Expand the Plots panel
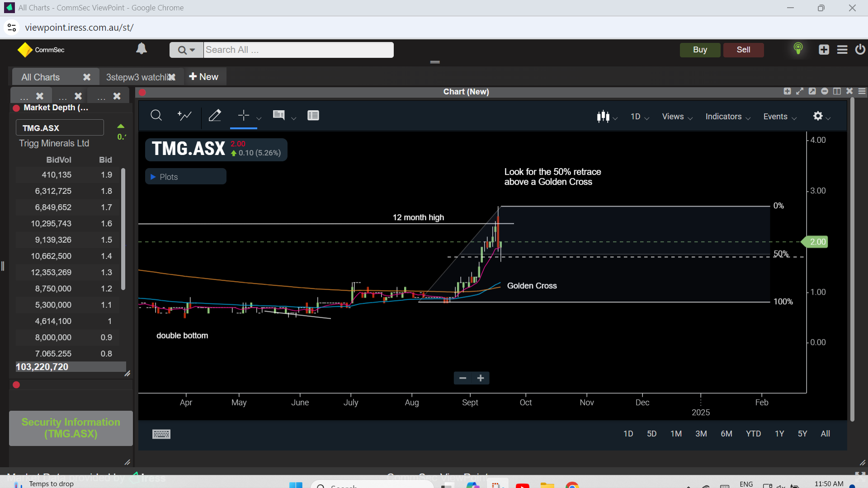This screenshot has height=488, width=868. (185, 177)
